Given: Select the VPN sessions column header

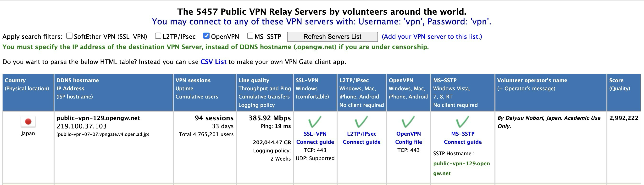Looking at the screenshot, I should click(x=205, y=93).
